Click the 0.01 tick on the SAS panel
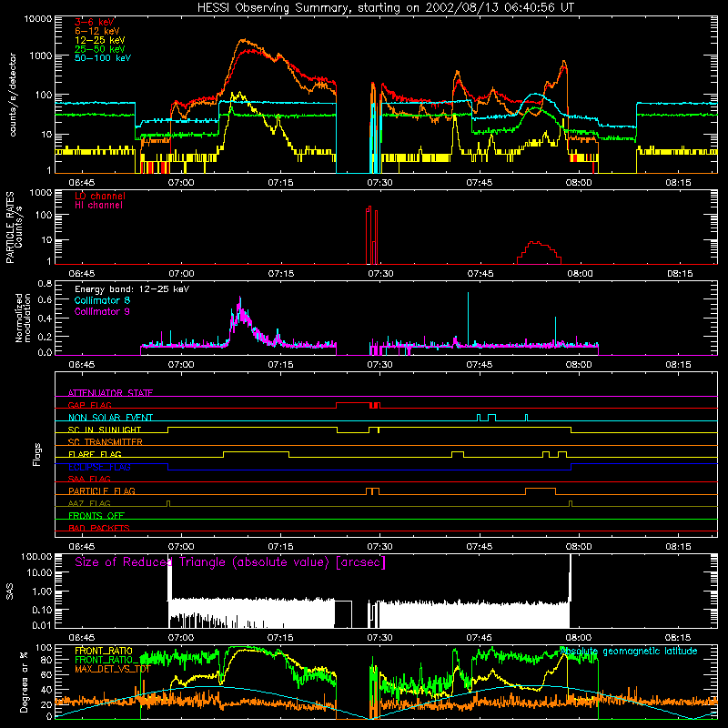Viewport: 728px width, 728px height. (x=42, y=625)
